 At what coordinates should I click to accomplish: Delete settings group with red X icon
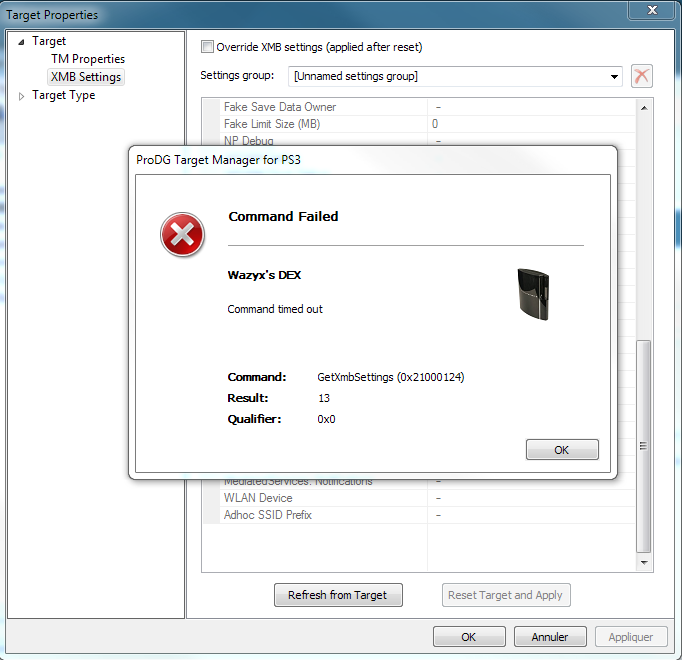coord(642,76)
